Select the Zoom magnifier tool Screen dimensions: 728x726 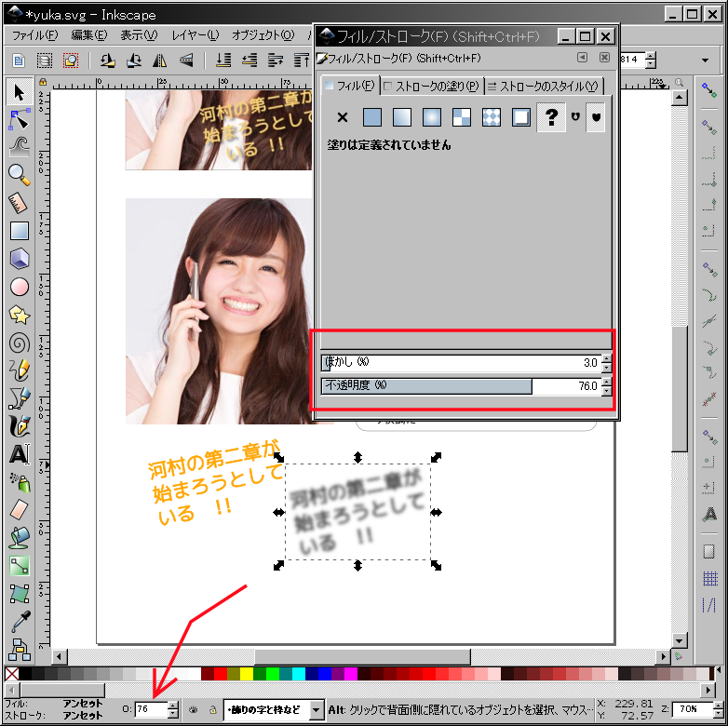pos(19,175)
